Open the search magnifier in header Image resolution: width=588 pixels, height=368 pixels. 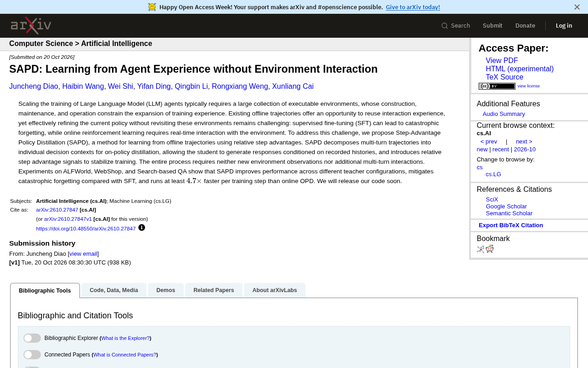pyautogui.click(x=445, y=26)
